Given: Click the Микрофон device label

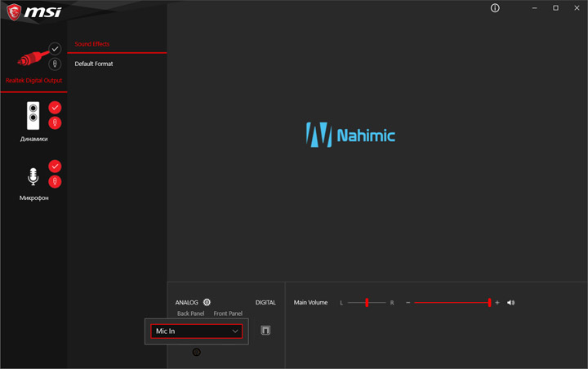Looking at the screenshot, I should pyautogui.click(x=33, y=198).
